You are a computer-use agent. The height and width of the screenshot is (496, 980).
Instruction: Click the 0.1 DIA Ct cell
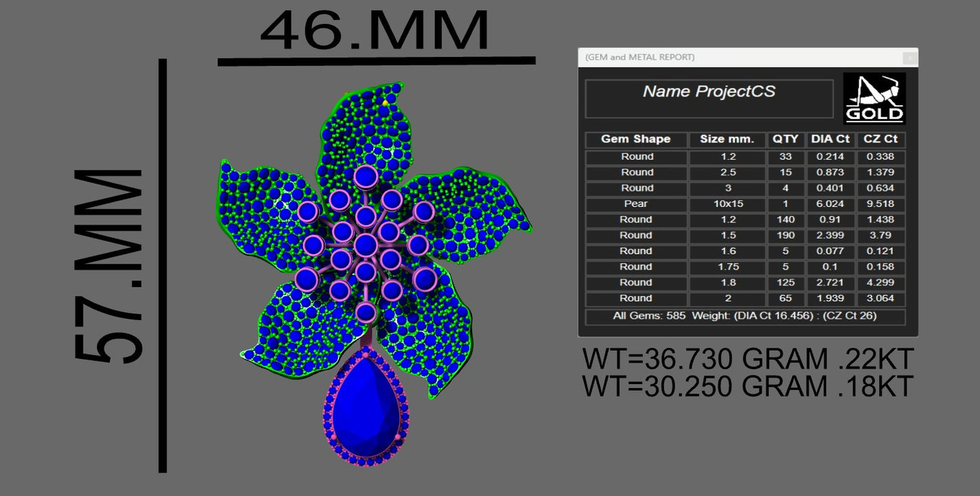tap(831, 267)
